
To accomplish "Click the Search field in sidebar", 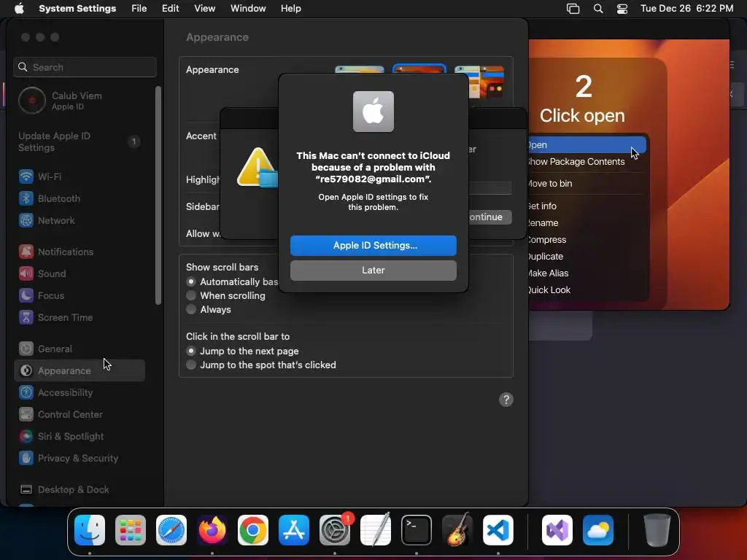I will pos(85,67).
